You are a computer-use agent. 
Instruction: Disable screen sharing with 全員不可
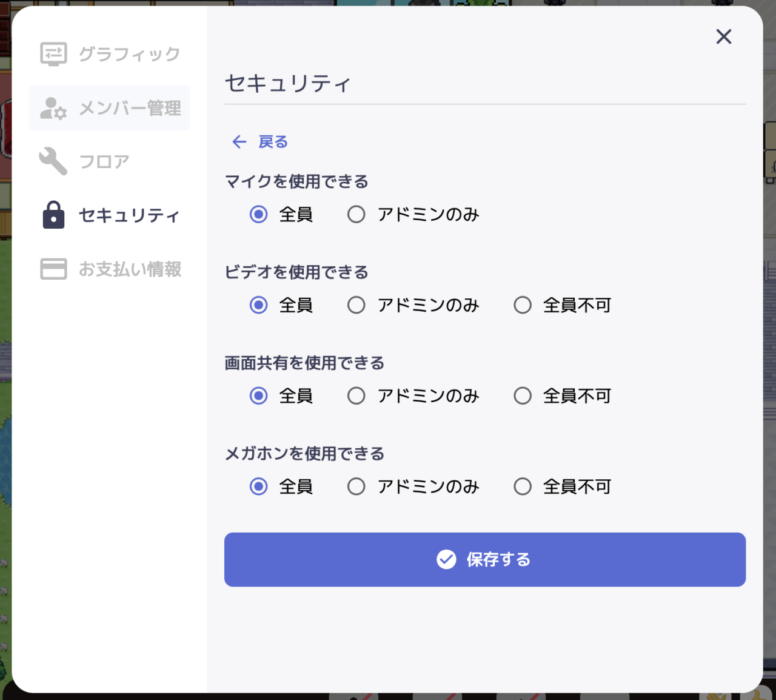(x=523, y=396)
